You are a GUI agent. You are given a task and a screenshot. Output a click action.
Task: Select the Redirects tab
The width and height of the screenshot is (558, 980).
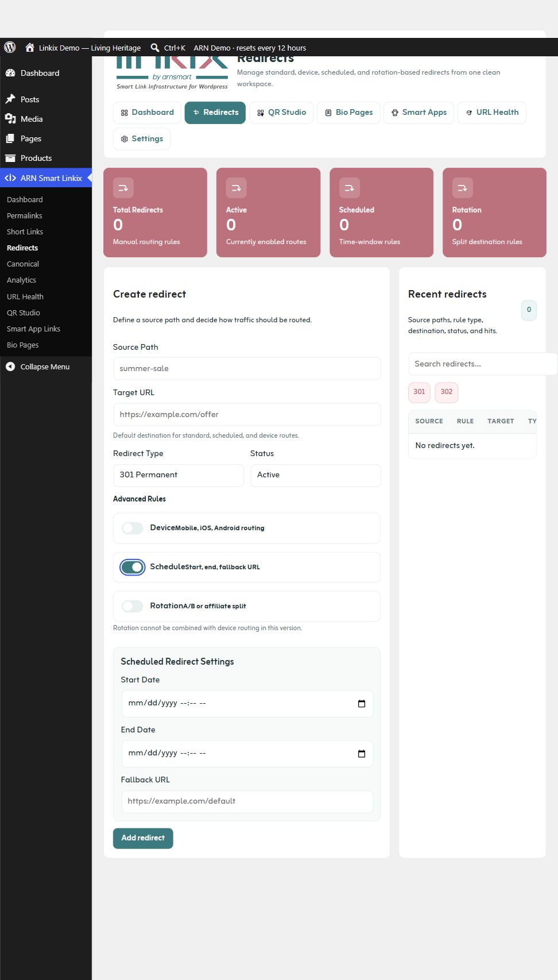215,113
